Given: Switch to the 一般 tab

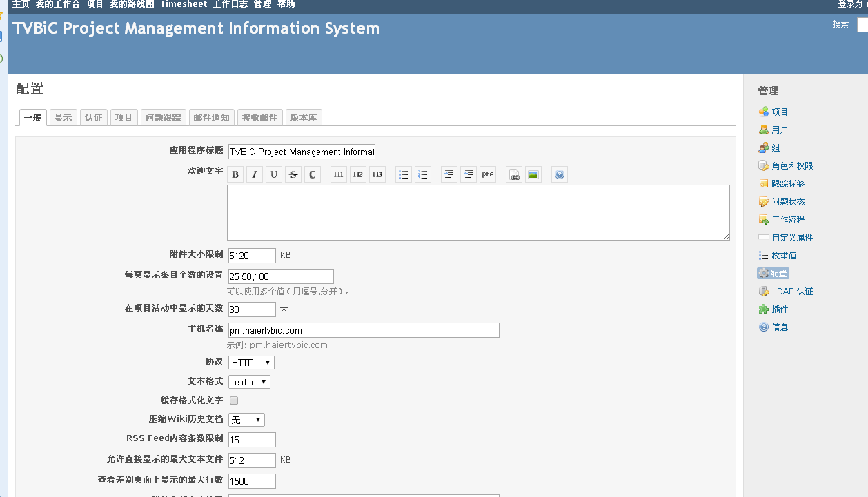Looking at the screenshot, I should (32, 118).
